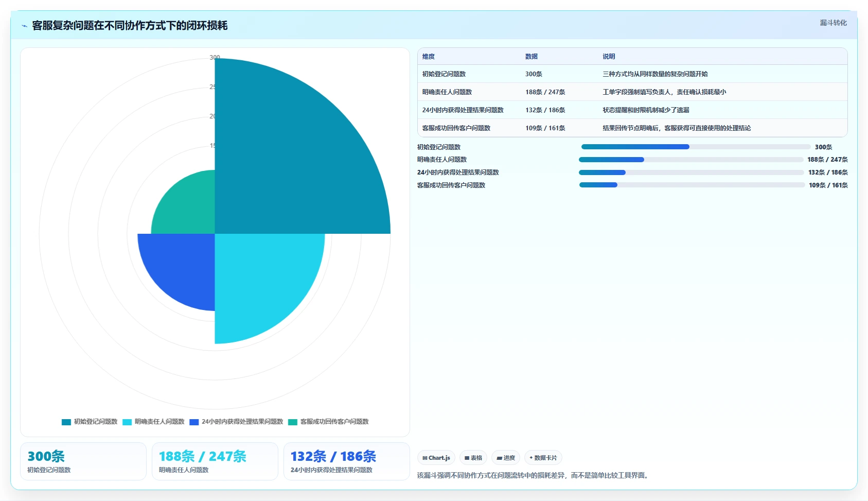Select table cell 300条

tap(534, 74)
